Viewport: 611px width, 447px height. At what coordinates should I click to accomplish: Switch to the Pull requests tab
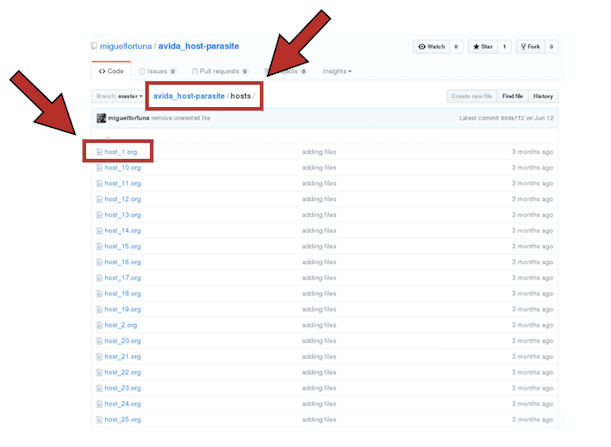pyautogui.click(x=220, y=71)
